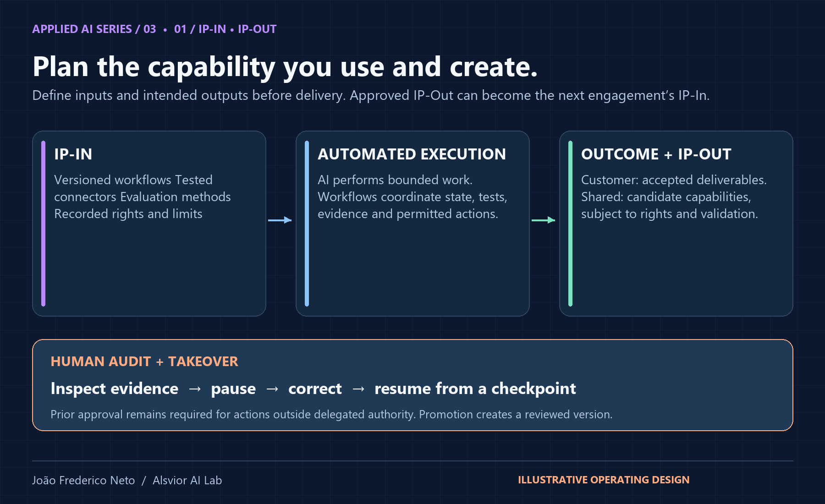
Task: Click 'Shared: candidate capabilities,' line
Action: [666, 197]
